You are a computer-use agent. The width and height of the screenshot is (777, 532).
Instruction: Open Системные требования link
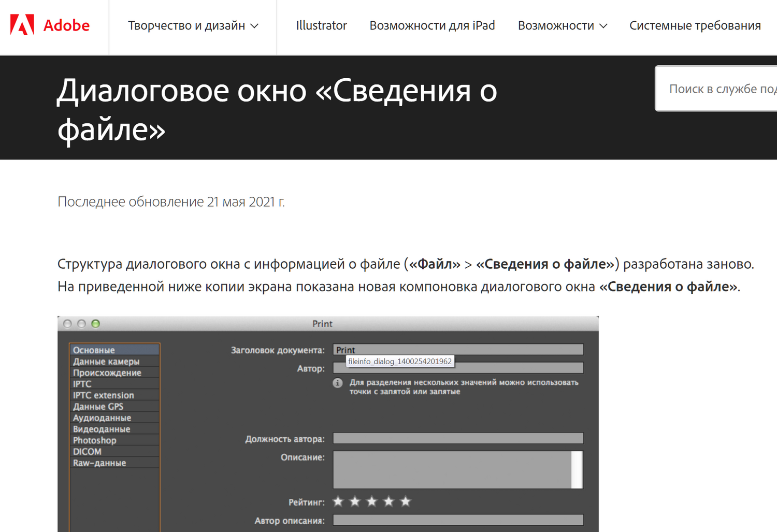tap(695, 25)
